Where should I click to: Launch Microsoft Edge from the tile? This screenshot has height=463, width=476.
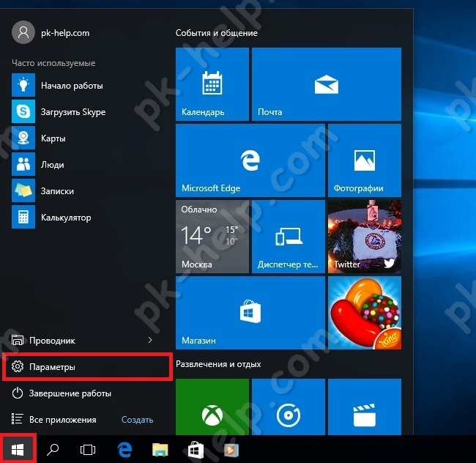coord(250,160)
